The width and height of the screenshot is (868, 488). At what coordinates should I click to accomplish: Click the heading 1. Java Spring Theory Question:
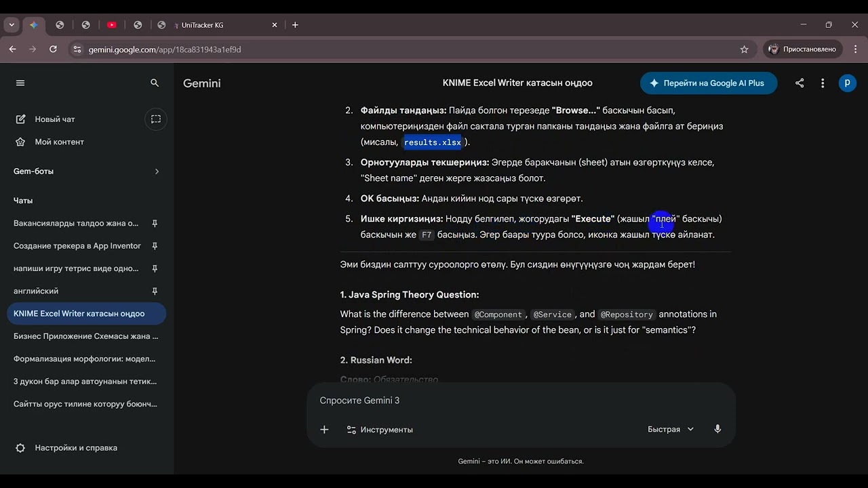410,295
